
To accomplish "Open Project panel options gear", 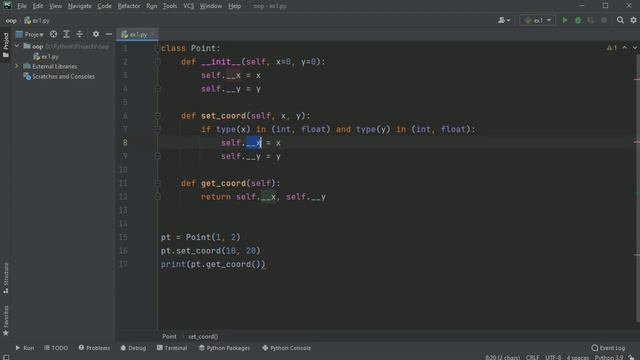I will point(96,34).
